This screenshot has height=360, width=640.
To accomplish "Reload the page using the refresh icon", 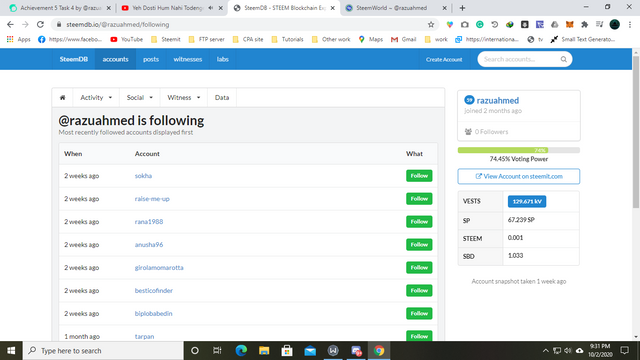I will point(40,24).
